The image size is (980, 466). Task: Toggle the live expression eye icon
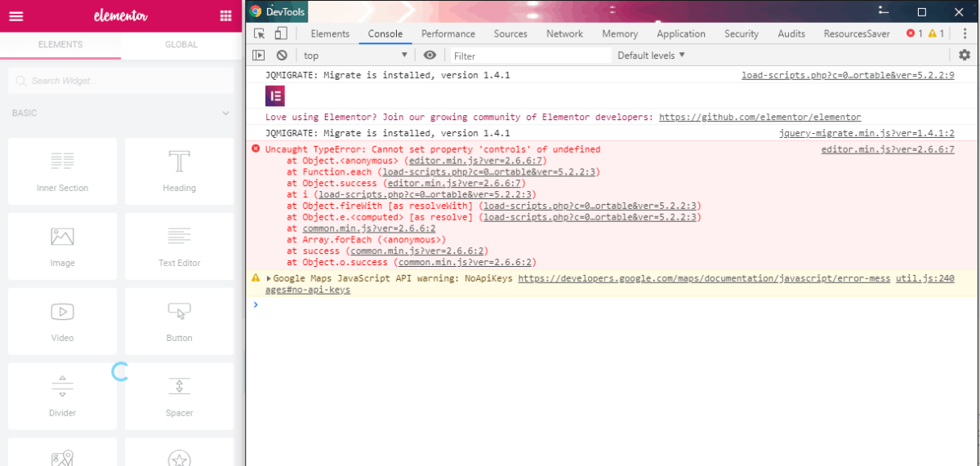pyautogui.click(x=430, y=55)
